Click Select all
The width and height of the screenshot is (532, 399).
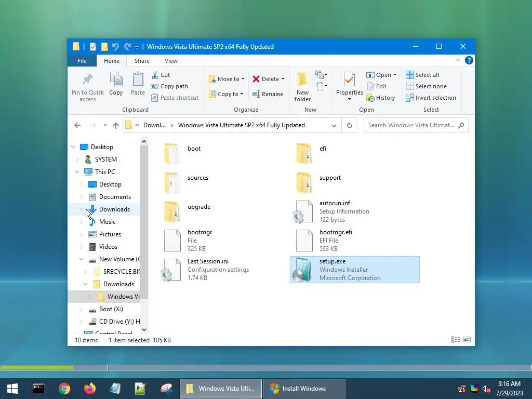(422, 75)
